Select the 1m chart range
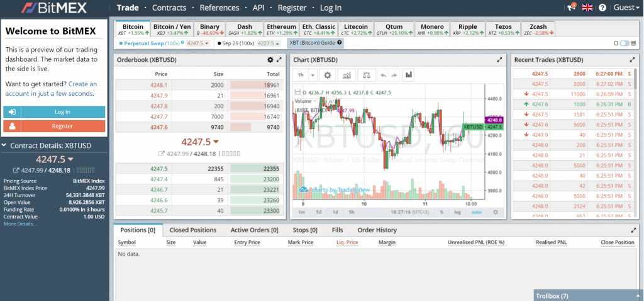 click(301, 212)
